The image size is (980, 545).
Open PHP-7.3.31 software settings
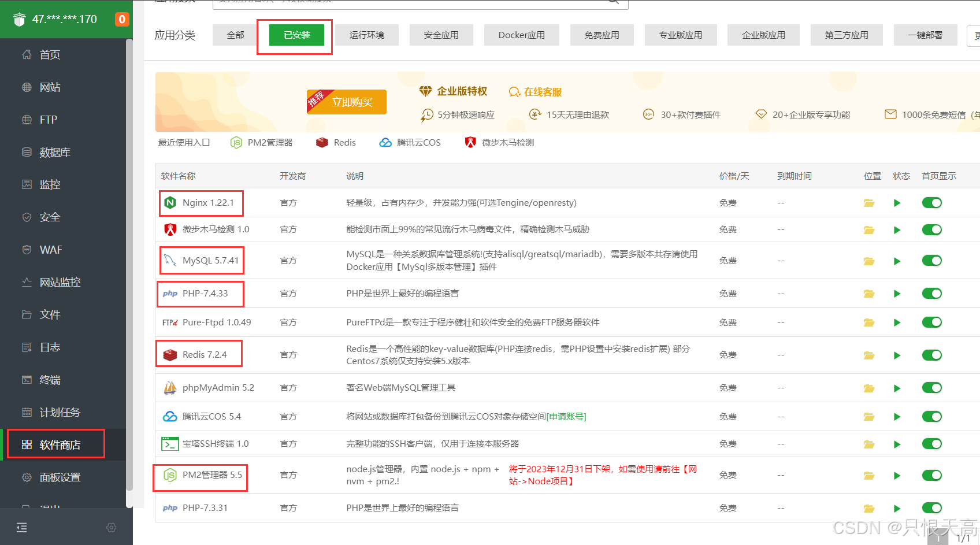[x=205, y=508]
